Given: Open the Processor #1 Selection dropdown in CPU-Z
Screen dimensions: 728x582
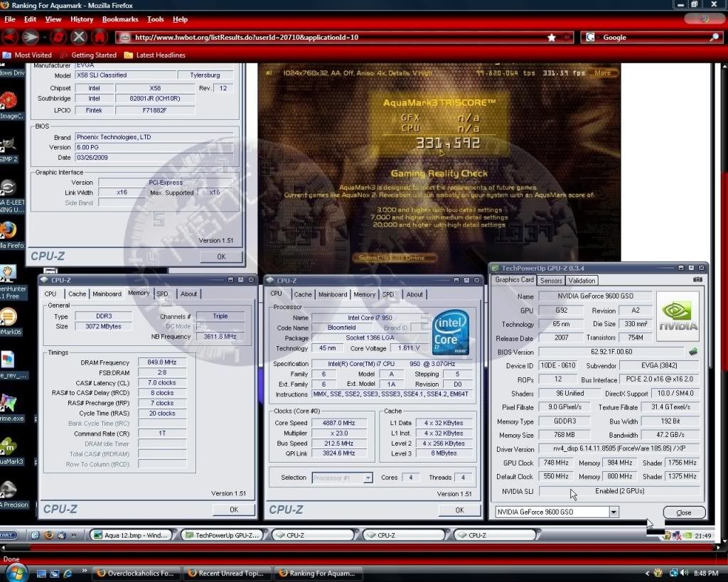Looking at the screenshot, I should [368, 478].
